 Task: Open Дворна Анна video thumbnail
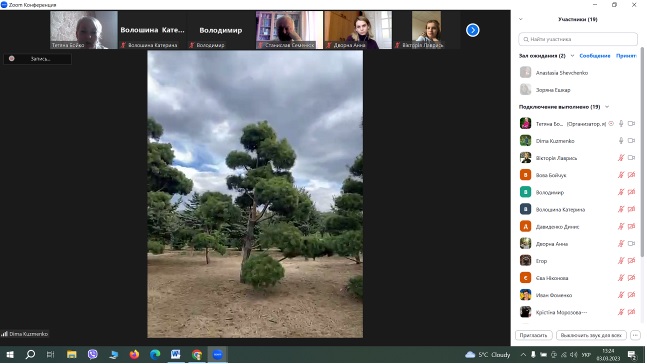coord(358,30)
